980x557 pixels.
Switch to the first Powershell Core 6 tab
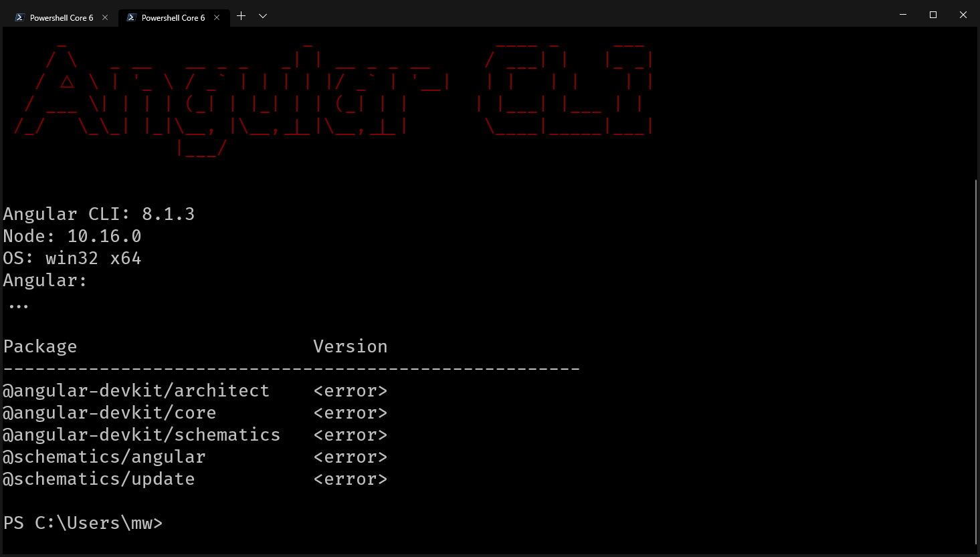(x=60, y=18)
